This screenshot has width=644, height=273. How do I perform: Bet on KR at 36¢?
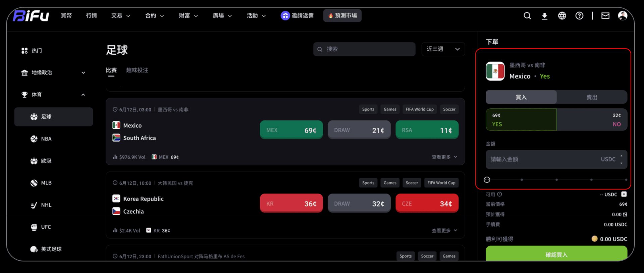(x=291, y=203)
